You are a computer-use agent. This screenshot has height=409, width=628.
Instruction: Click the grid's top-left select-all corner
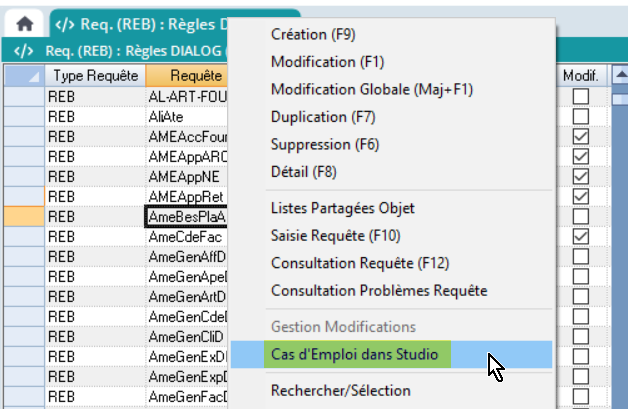pos(22,75)
